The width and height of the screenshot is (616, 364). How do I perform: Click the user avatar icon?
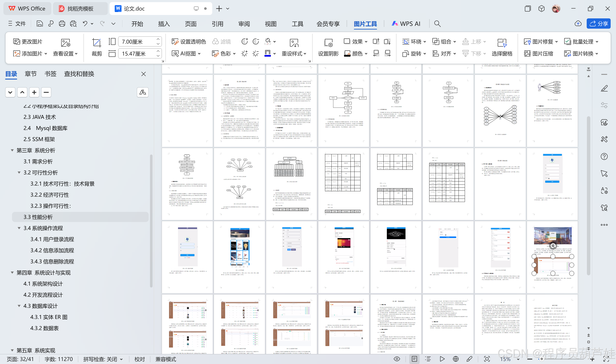[556, 9]
